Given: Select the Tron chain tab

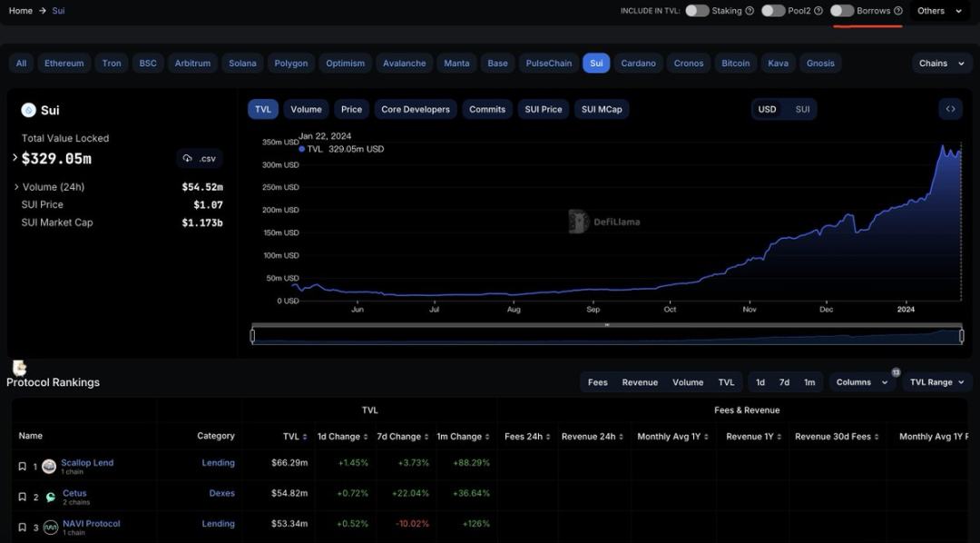Looking at the screenshot, I should click(112, 64).
